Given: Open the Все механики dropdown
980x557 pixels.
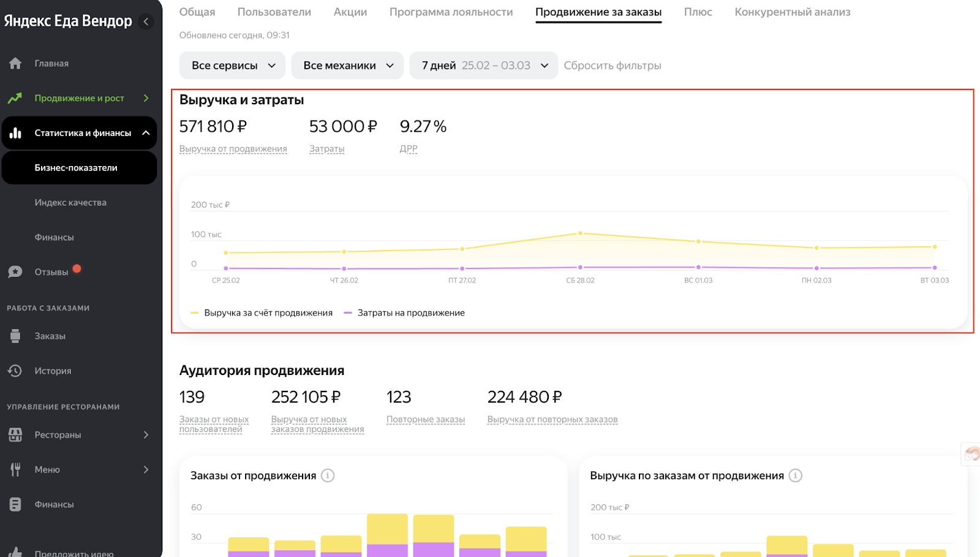Looking at the screenshot, I should coord(347,66).
